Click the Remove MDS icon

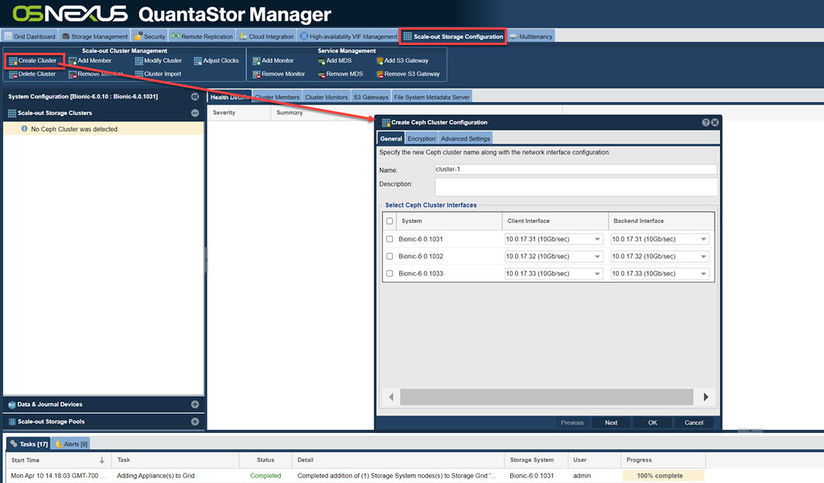[321, 74]
